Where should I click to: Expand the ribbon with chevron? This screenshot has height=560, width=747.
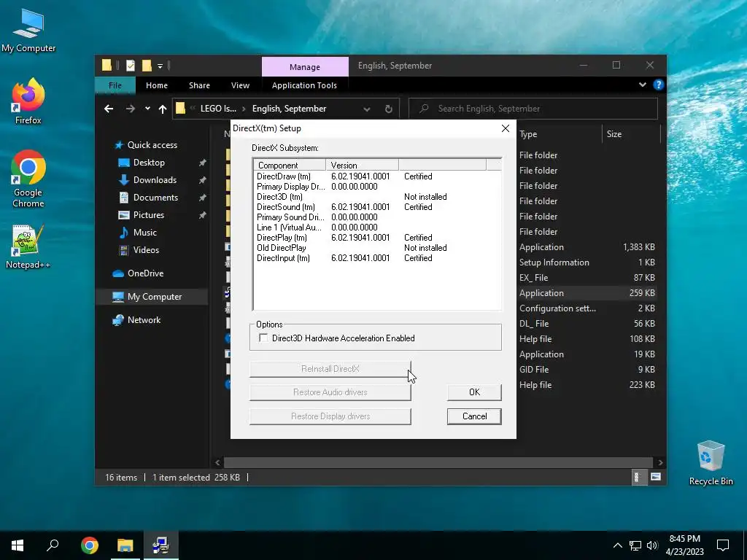pyautogui.click(x=643, y=85)
